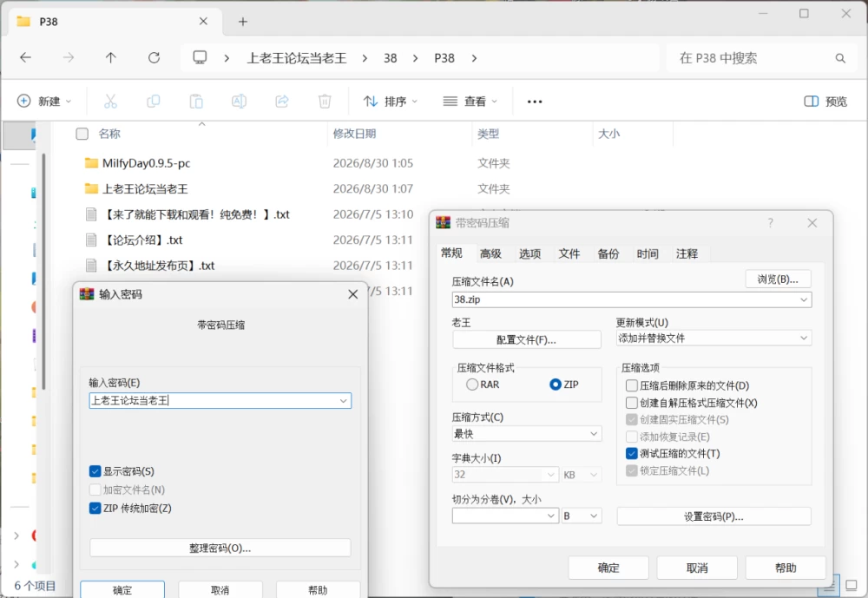Screen dimensions: 868x598
Task: Click the Rename icon in toolbar
Action: 240,102
